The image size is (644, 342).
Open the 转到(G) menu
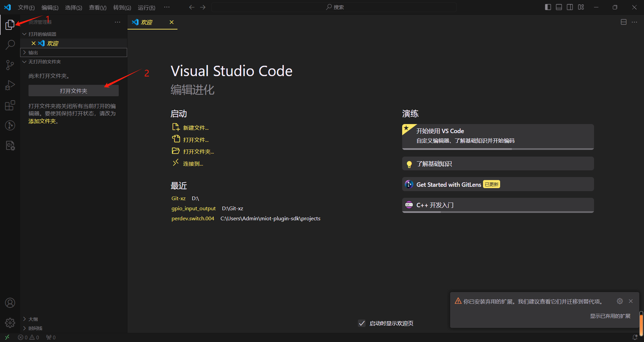pos(122,7)
